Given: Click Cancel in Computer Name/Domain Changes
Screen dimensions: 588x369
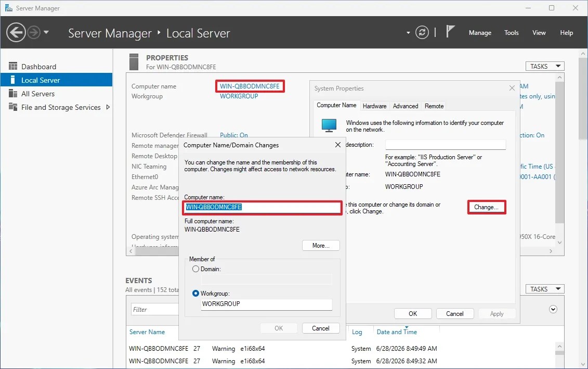Looking at the screenshot, I should pyautogui.click(x=321, y=328).
